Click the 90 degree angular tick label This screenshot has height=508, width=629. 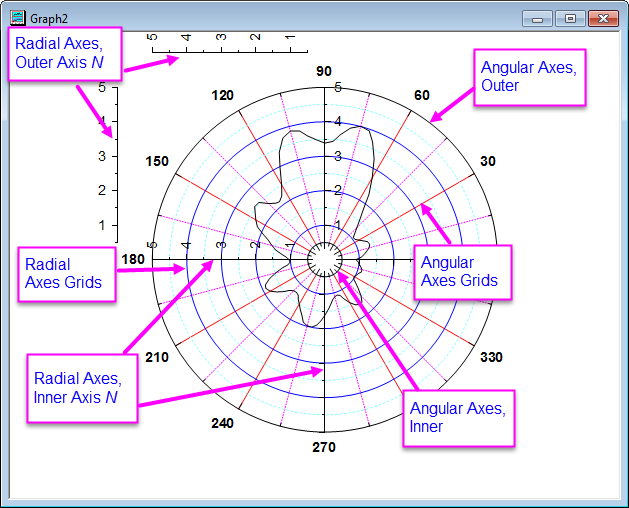[323, 71]
